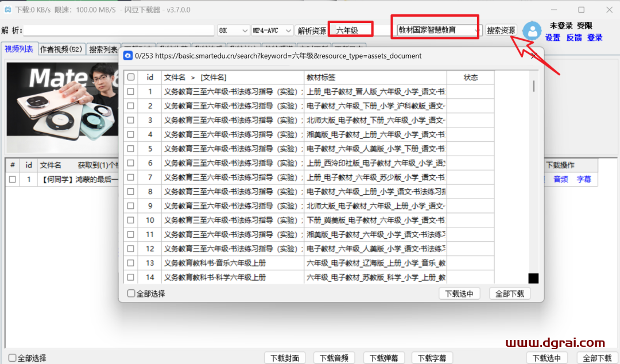This screenshot has height=364, width=620.
Task: Open the 8K resolution dropdown
Action: pyautogui.click(x=232, y=30)
